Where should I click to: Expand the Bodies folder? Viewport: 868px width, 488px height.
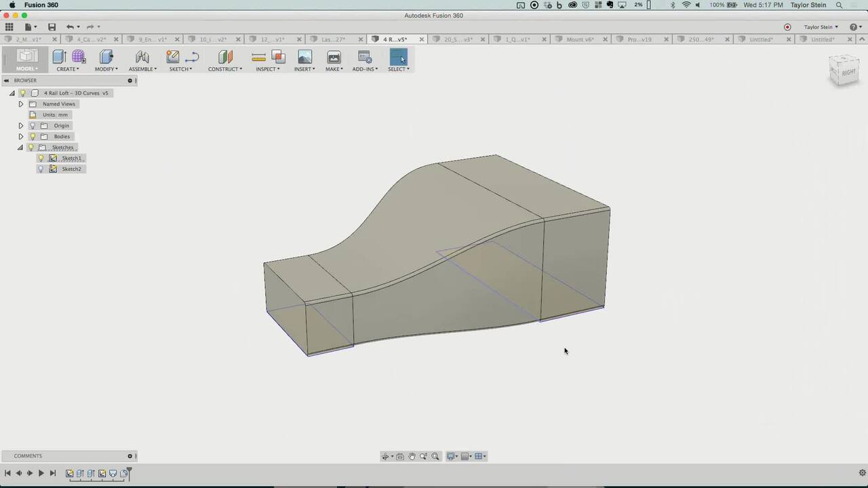[20, 136]
